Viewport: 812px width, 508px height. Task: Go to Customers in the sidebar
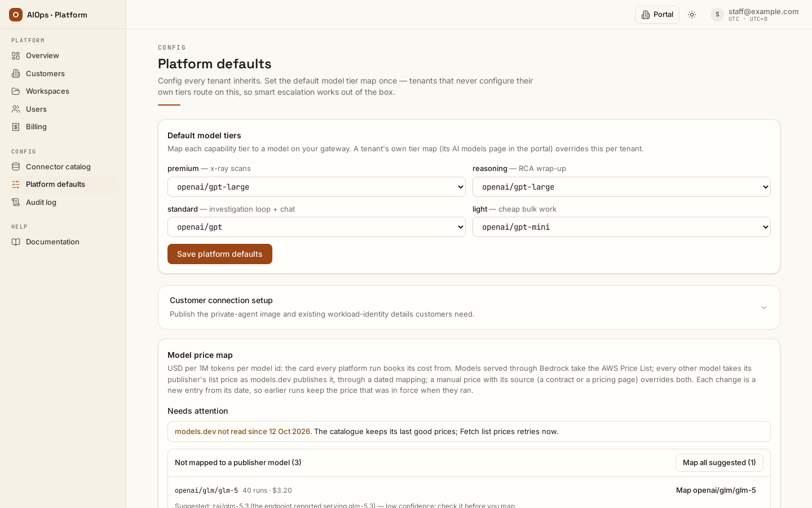pos(63,73)
